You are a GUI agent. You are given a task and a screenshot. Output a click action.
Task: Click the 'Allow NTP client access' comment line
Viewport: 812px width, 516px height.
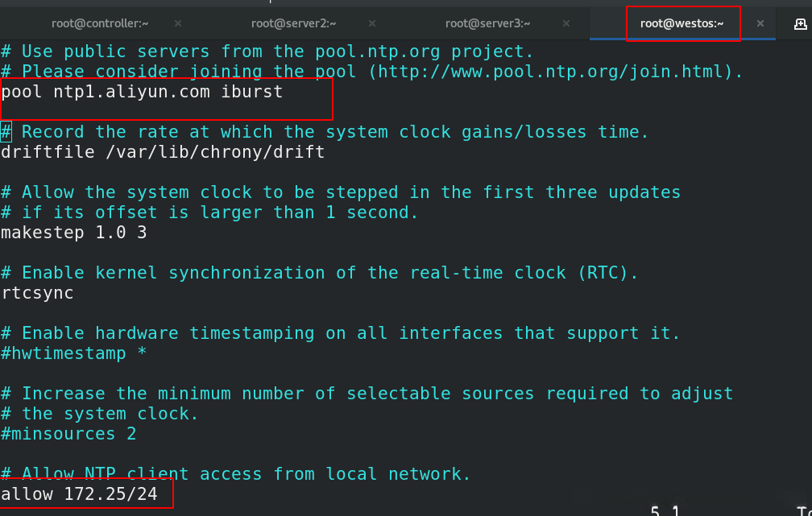pos(235,474)
